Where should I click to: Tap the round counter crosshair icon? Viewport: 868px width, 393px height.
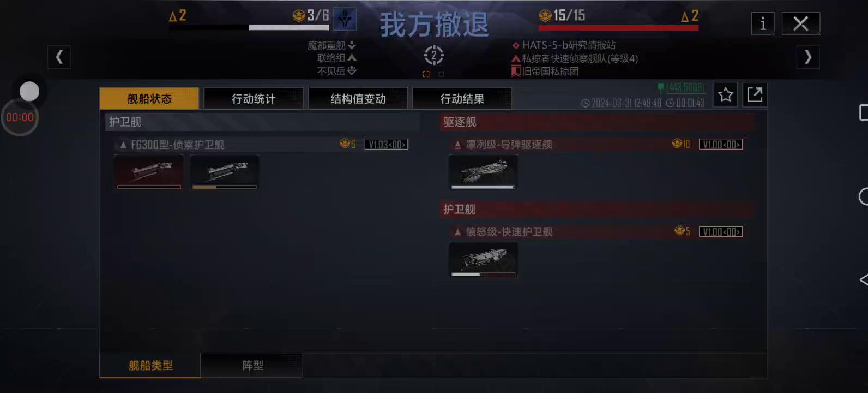click(434, 55)
